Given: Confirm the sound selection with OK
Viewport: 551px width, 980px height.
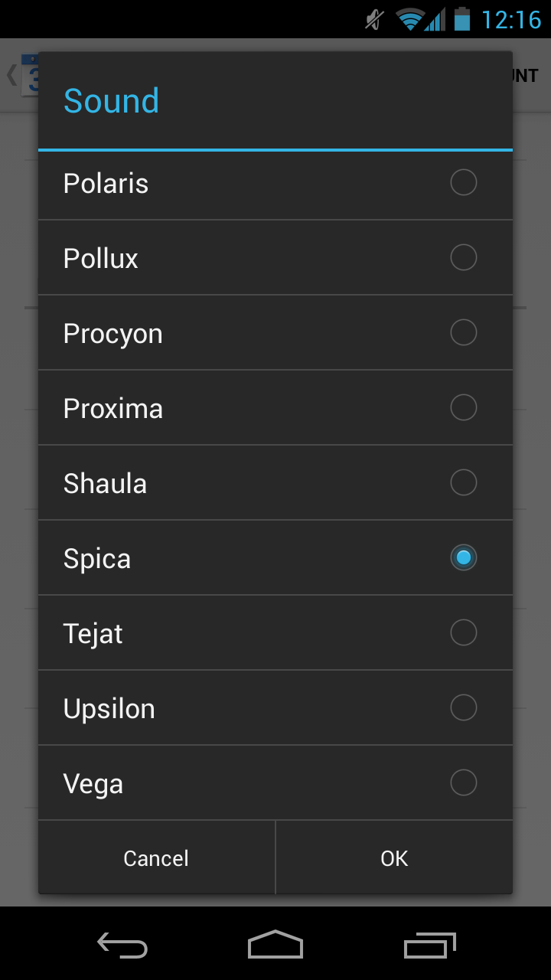Looking at the screenshot, I should (394, 857).
